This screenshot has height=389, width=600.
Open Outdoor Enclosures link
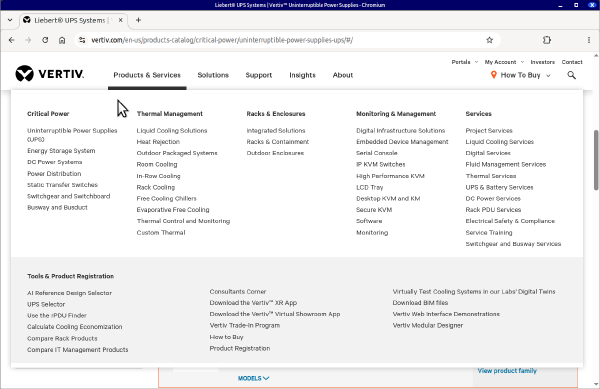[275, 153]
